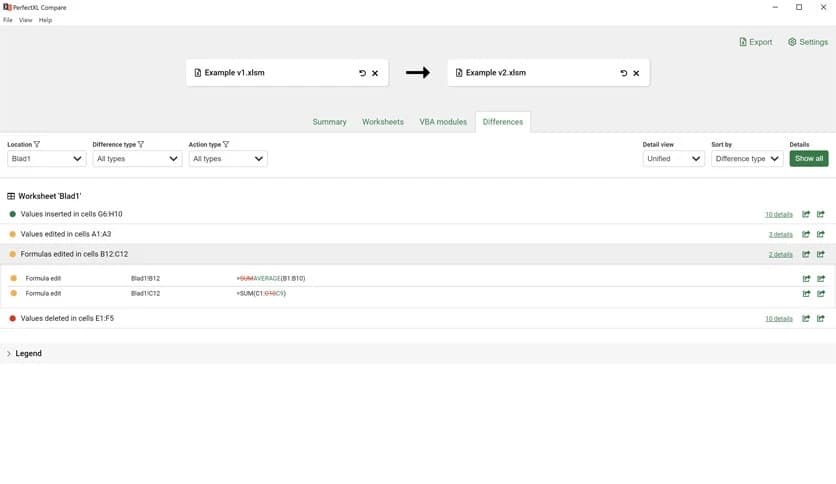Click the Blad1!B12 cell reference

click(x=145, y=278)
